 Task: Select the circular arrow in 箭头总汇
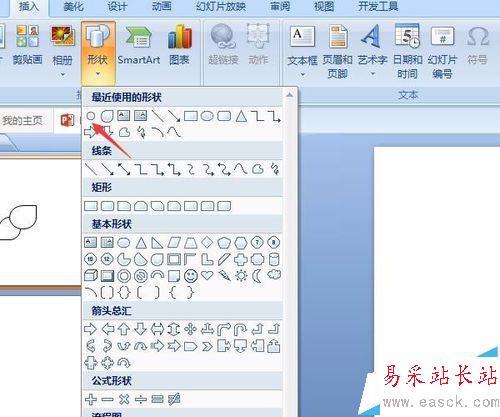pos(124,363)
